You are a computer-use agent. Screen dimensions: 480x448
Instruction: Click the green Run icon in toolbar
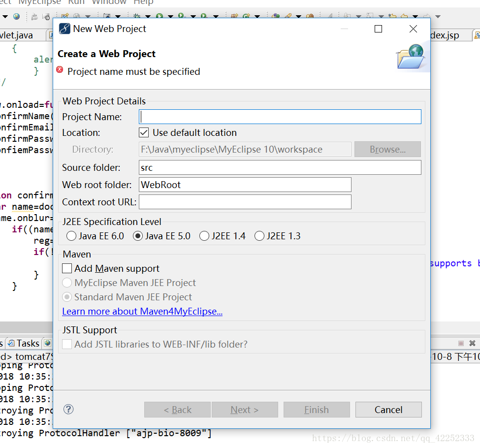click(x=159, y=16)
